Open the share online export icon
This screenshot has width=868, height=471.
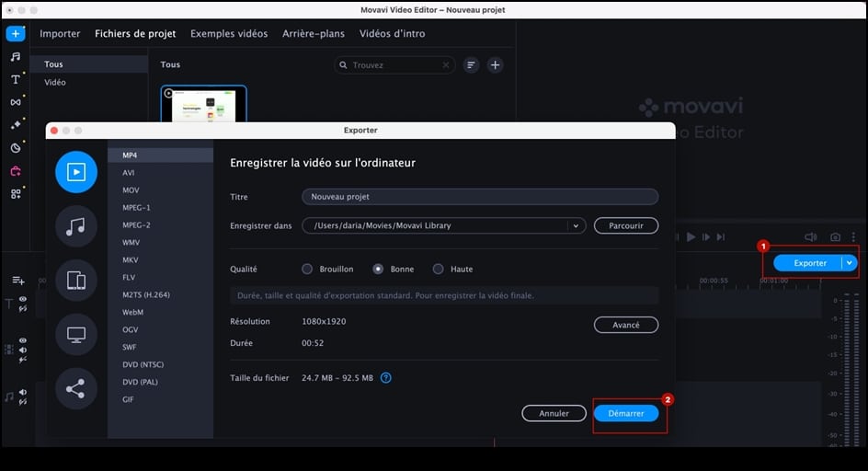coord(76,388)
